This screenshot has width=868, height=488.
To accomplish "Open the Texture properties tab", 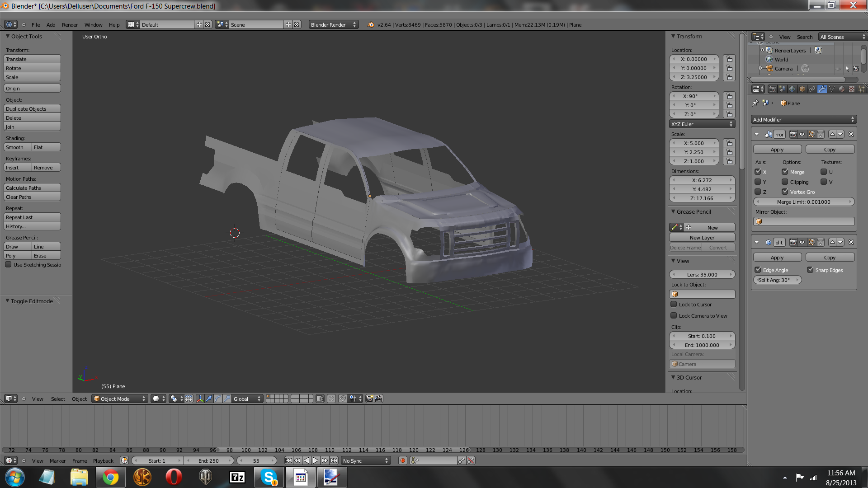I will coord(852,89).
